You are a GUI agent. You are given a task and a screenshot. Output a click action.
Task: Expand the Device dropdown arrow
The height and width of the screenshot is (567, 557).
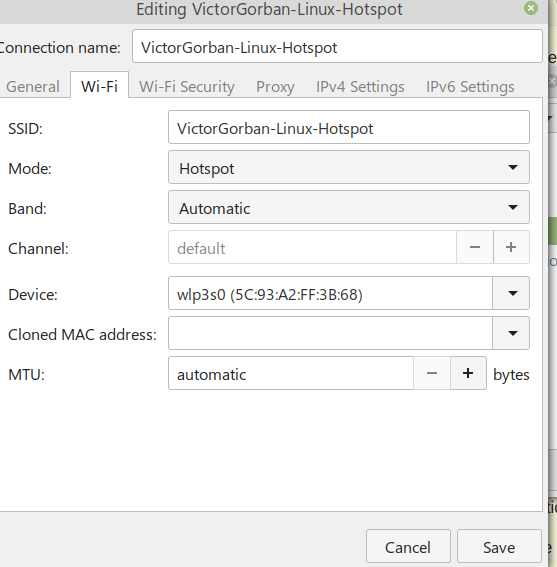coord(511,293)
